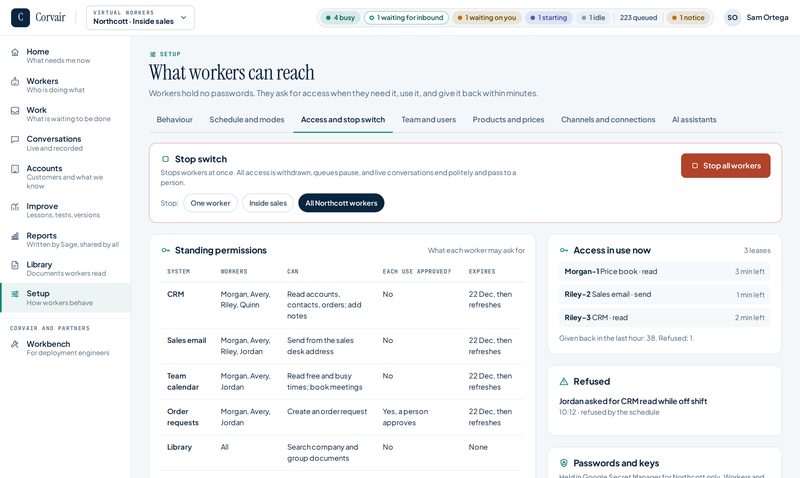Click the Accounts icon in sidebar

click(x=15, y=169)
